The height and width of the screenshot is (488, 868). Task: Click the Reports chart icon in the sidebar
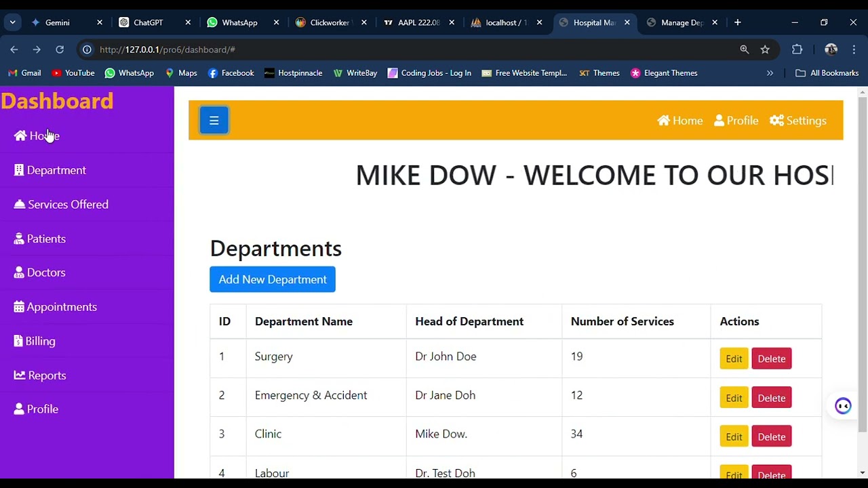pyautogui.click(x=20, y=375)
